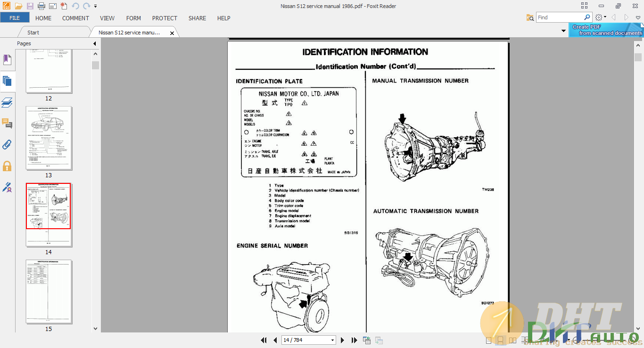Click the Save diskette icon

coord(30,6)
